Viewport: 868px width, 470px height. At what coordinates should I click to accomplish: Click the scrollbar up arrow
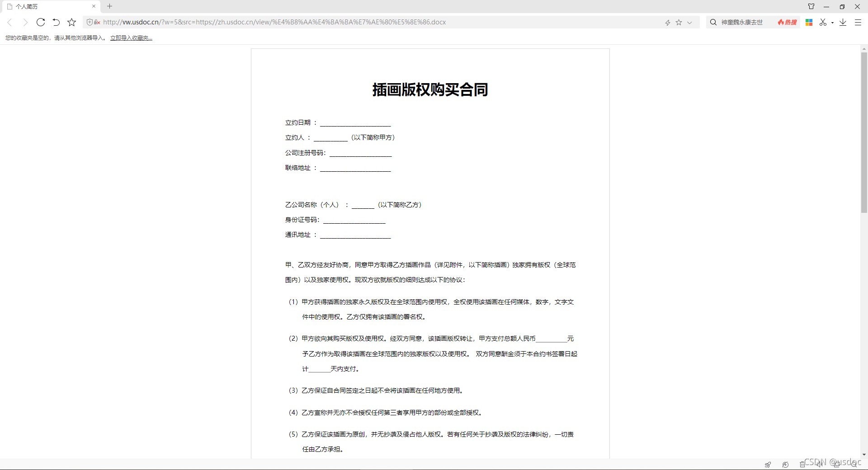click(x=864, y=48)
